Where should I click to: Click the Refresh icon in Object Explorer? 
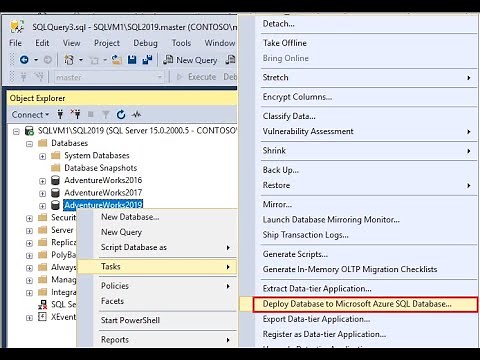point(121,115)
